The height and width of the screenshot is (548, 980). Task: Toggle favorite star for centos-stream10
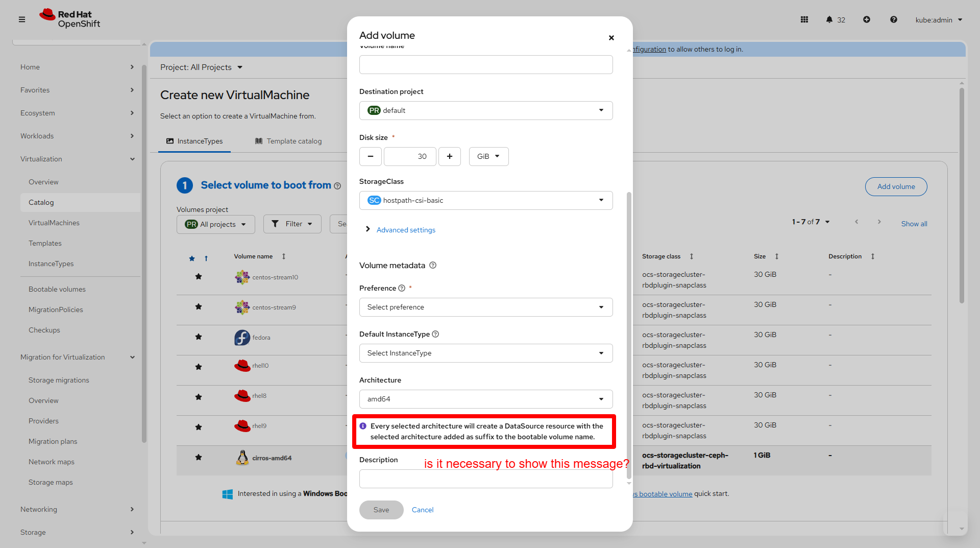coord(199,277)
